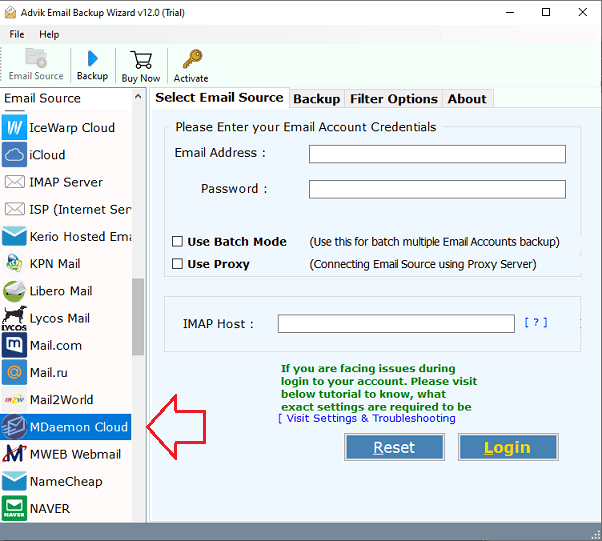Enable the Use Batch Mode checkbox
This screenshot has height=541, width=602.
coord(177,242)
